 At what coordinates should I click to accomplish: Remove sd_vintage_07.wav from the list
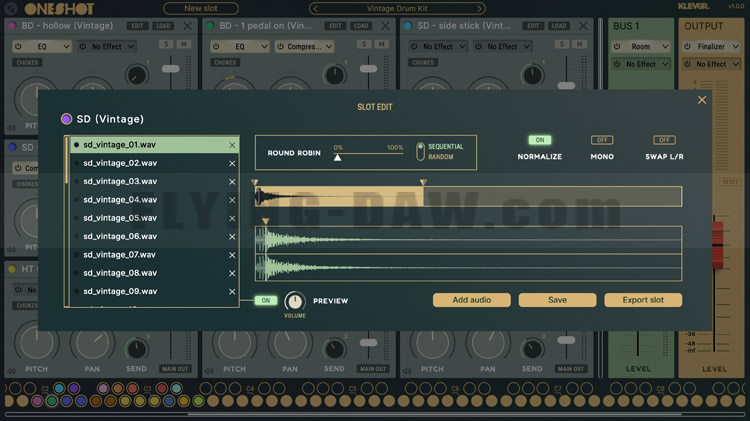tap(232, 255)
